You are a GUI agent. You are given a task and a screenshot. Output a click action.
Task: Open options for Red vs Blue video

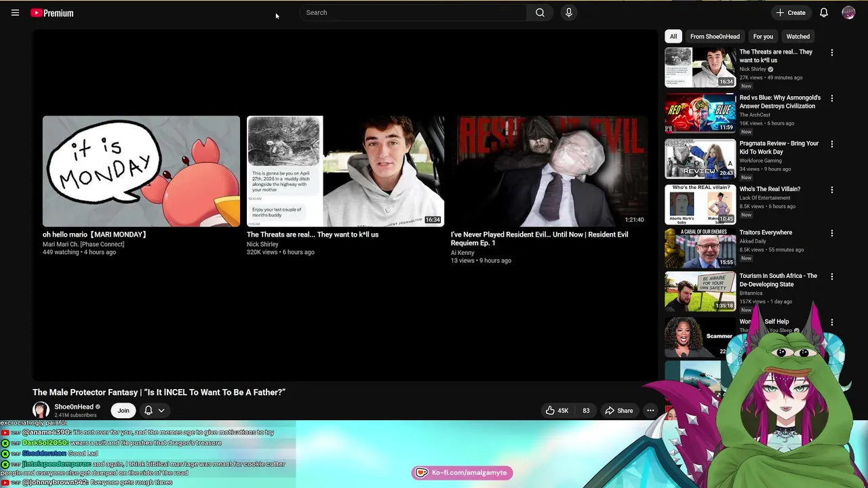pos(832,98)
